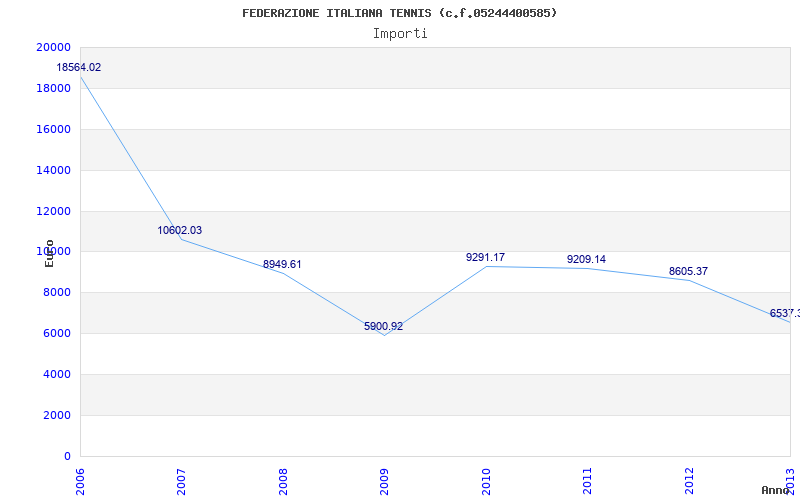Click the Euro axis label
This screenshot has width=800, height=500.
click(49, 253)
